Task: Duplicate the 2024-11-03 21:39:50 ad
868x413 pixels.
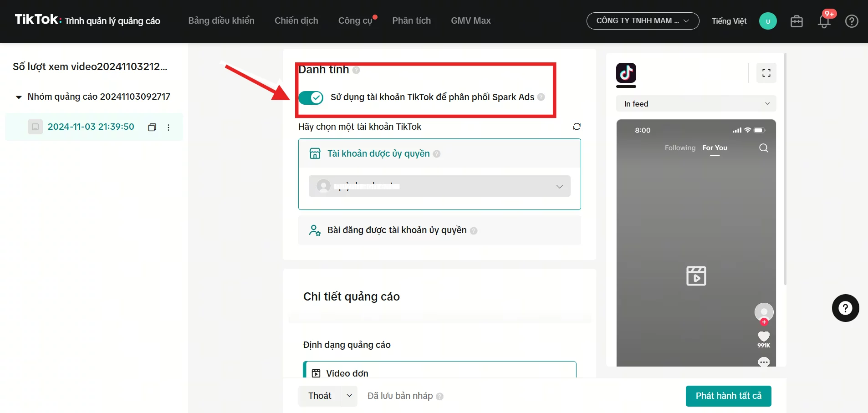Action: [x=152, y=127]
